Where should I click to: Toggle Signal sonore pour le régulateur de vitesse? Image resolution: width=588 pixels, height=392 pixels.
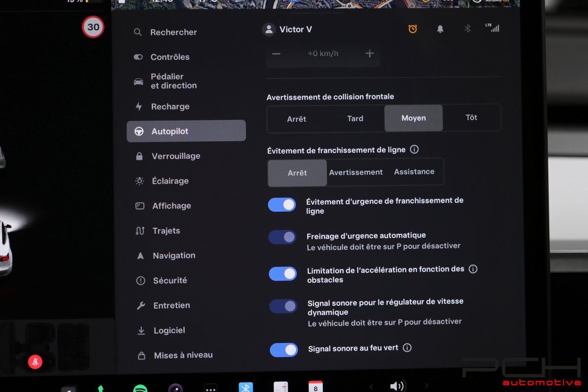click(284, 306)
